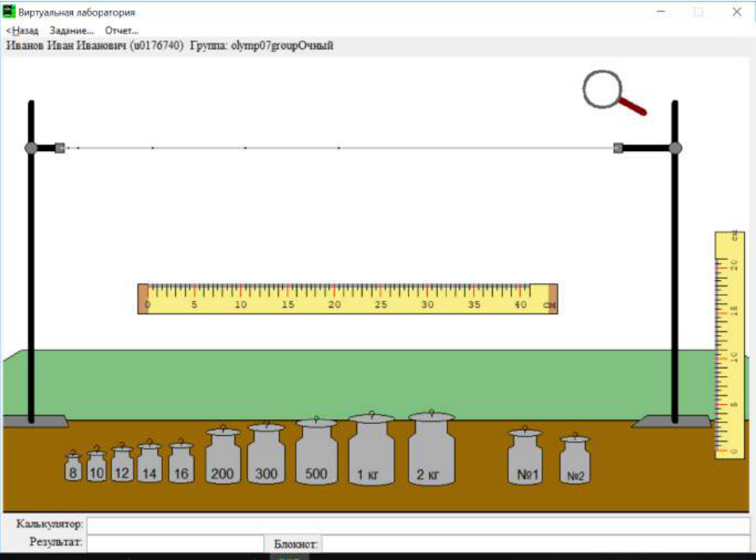Click the 1 кг weight
The image size is (756, 560).
coord(371,449)
